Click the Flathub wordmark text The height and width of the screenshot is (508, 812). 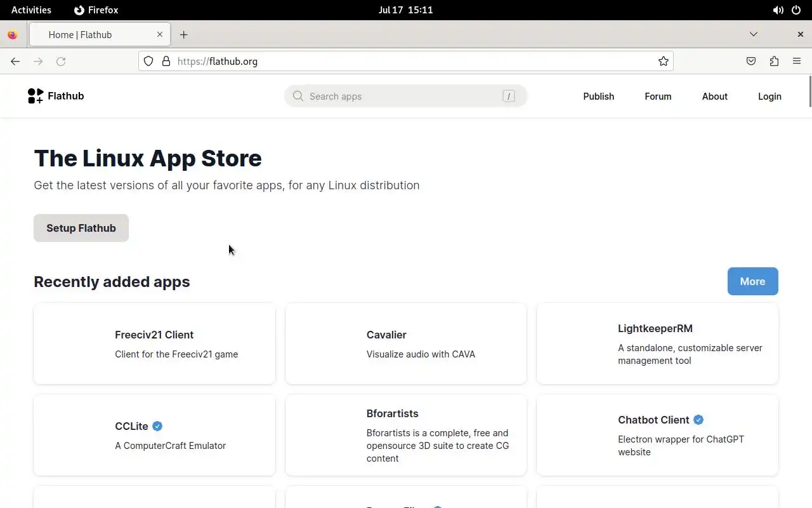click(66, 96)
